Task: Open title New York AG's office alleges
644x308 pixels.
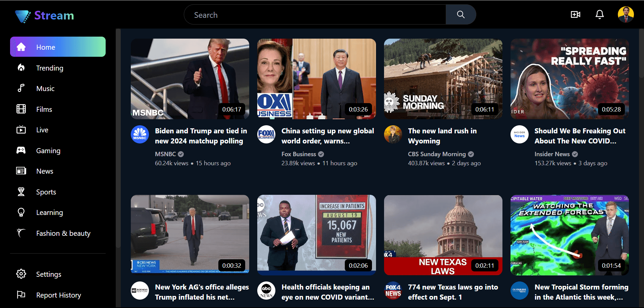Action: (202, 292)
